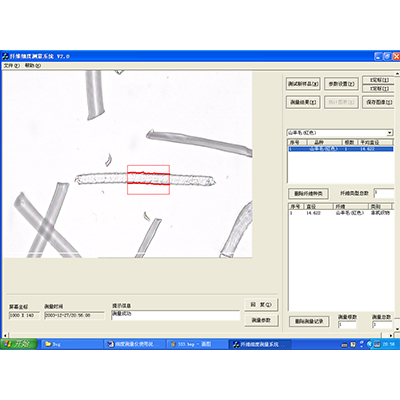Select measurement record with diameter 14.622
This screenshot has width=400, height=400.
point(340,213)
